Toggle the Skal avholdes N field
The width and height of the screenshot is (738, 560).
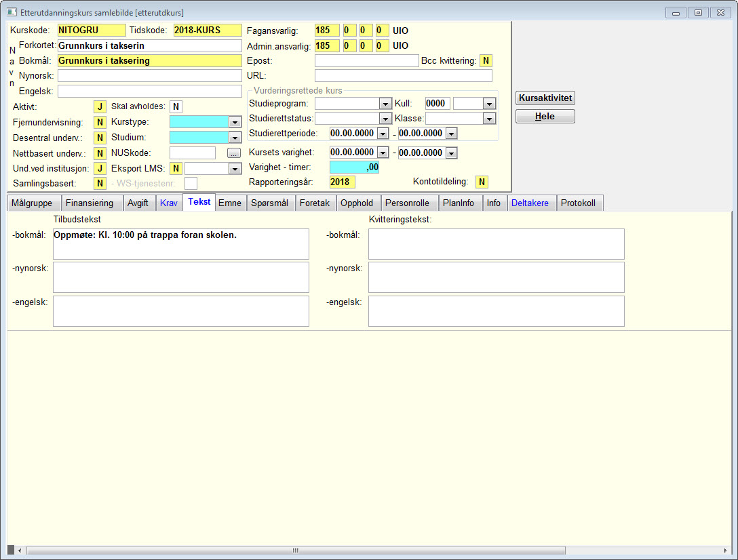(176, 107)
